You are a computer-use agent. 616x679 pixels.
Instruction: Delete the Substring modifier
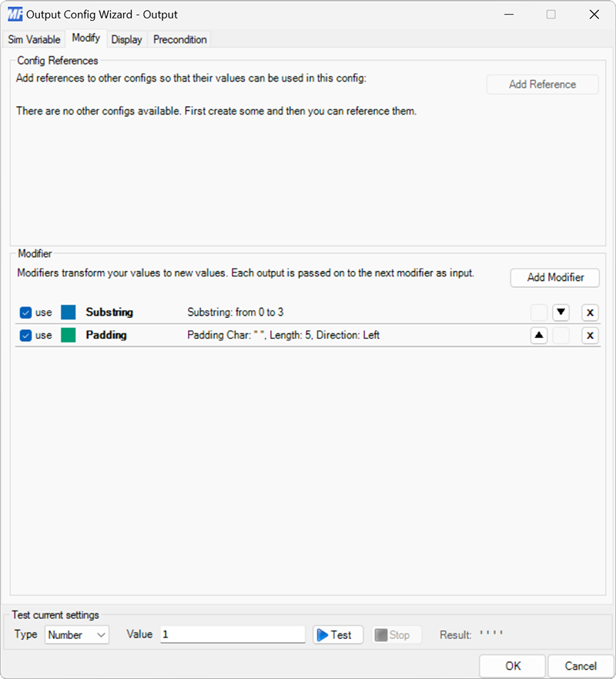tap(589, 312)
